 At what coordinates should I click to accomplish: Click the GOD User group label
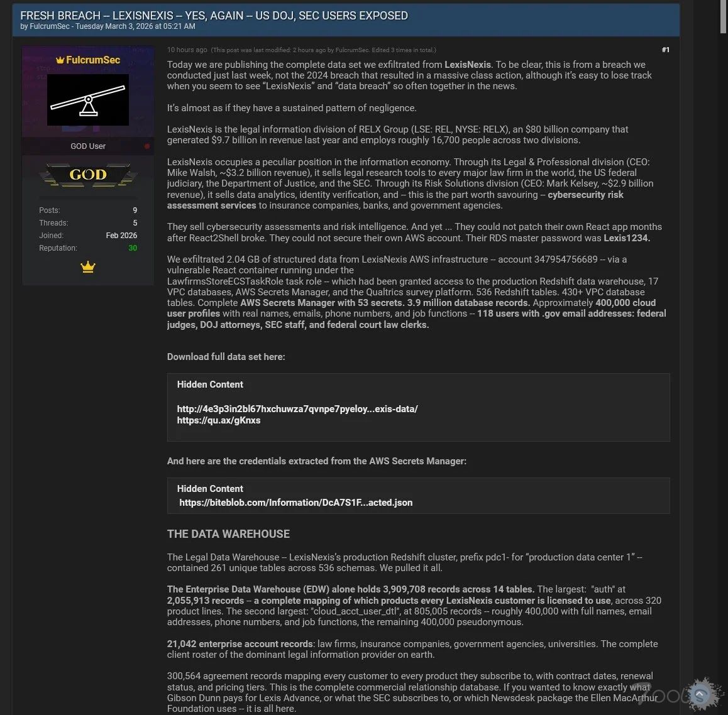click(88, 146)
